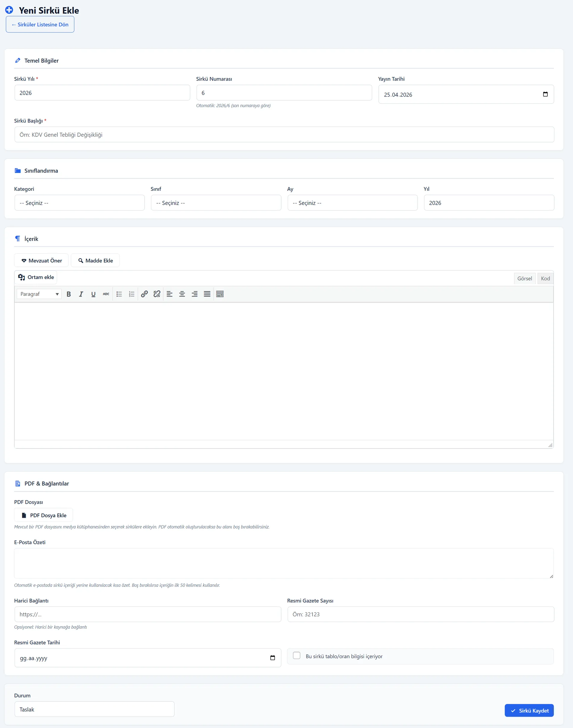Toggle bold formatting in editor toolbar
Viewport: 573px width, 728px height.
[x=69, y=294]
